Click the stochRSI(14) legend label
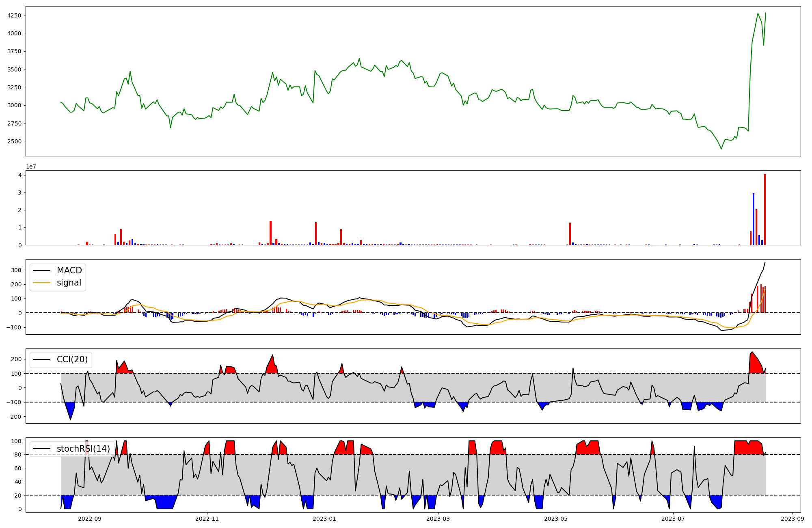Image resolution: width=812 pixels, height=528 pixels. 83,449
